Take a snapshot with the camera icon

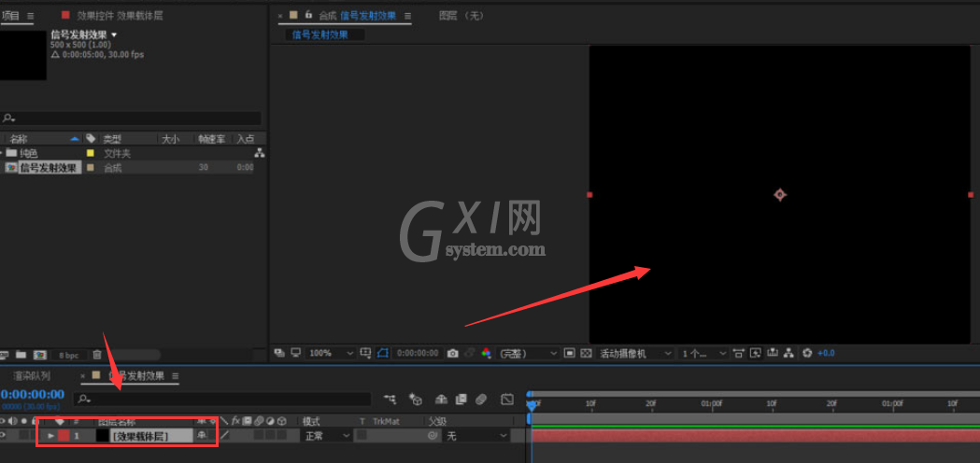click(x=452, y=354)
